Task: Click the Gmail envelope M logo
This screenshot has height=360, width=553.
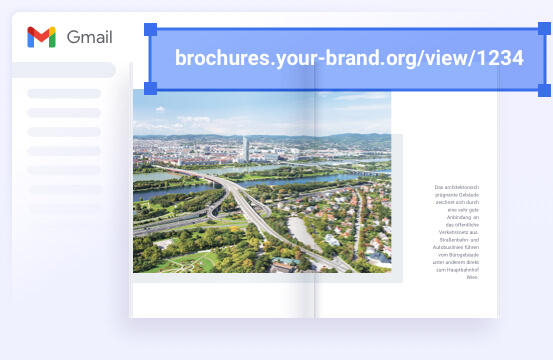Action: coord(42,37)
